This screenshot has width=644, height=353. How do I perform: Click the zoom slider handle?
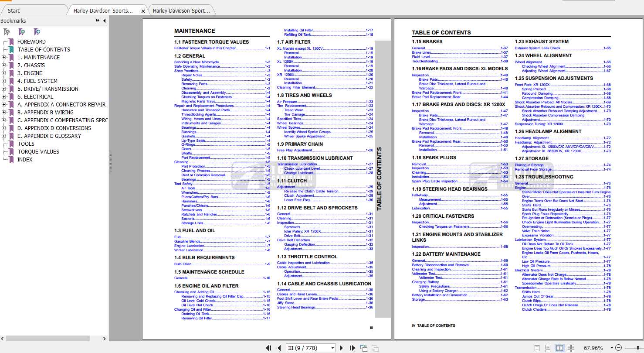[x=638, y=348]
